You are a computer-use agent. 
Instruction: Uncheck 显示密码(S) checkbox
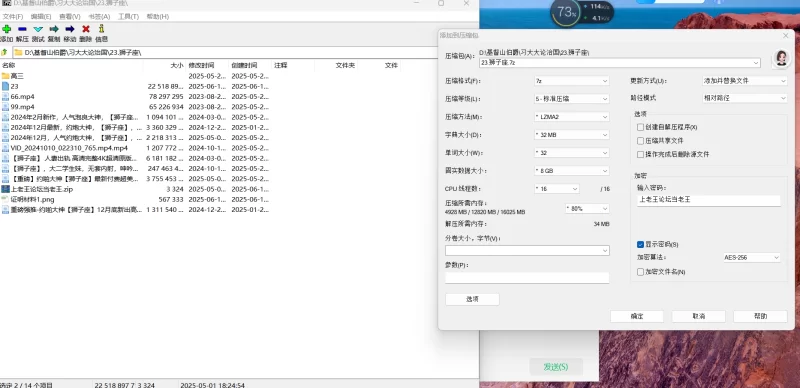640,245
